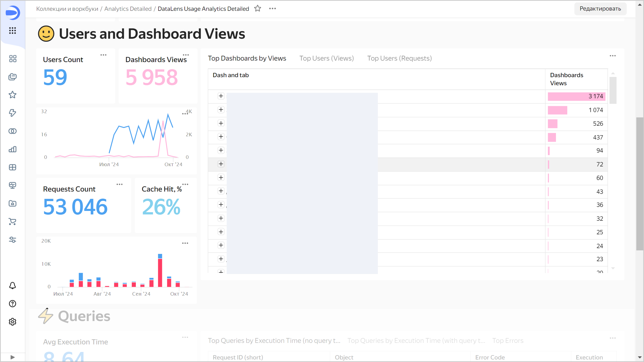Screen dimensions: 644x362
Task: Star the DataLens Usage Analytics Detailed dashboard
Action: click(257, 8)
